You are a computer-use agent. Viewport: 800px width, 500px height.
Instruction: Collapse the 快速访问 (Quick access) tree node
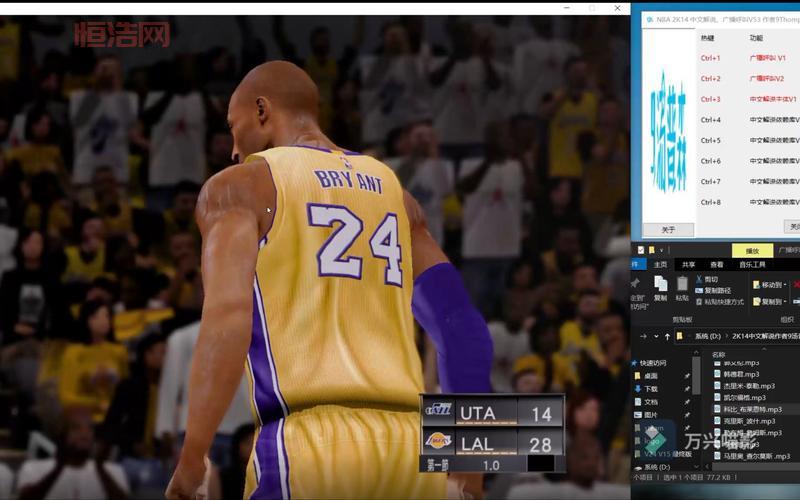click(x=636, y=362)
